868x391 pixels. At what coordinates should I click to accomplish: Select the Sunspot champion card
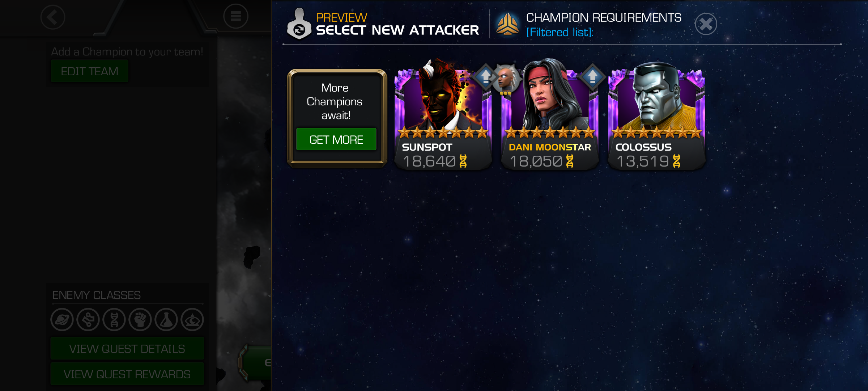point(443,116)
